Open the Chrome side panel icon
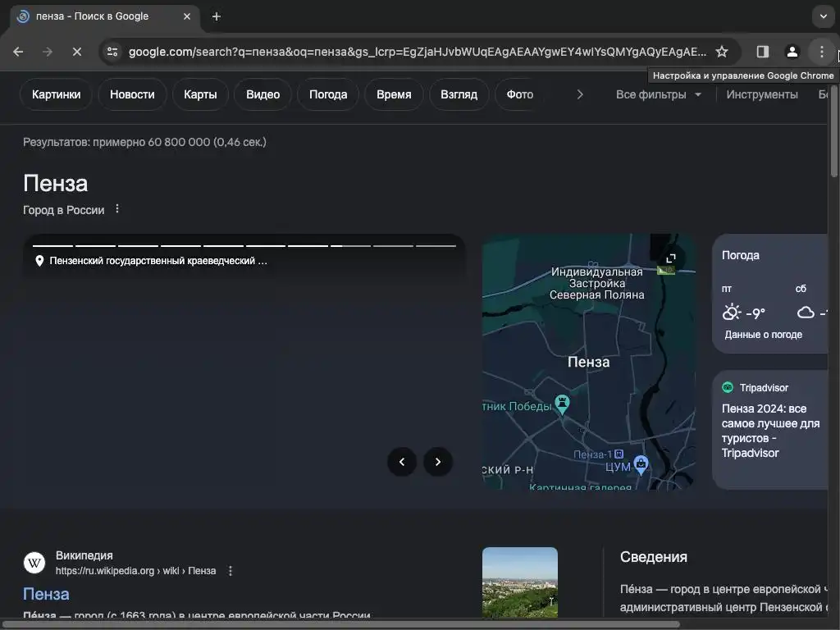The image size is (840, 630). [x=762, y=52]
